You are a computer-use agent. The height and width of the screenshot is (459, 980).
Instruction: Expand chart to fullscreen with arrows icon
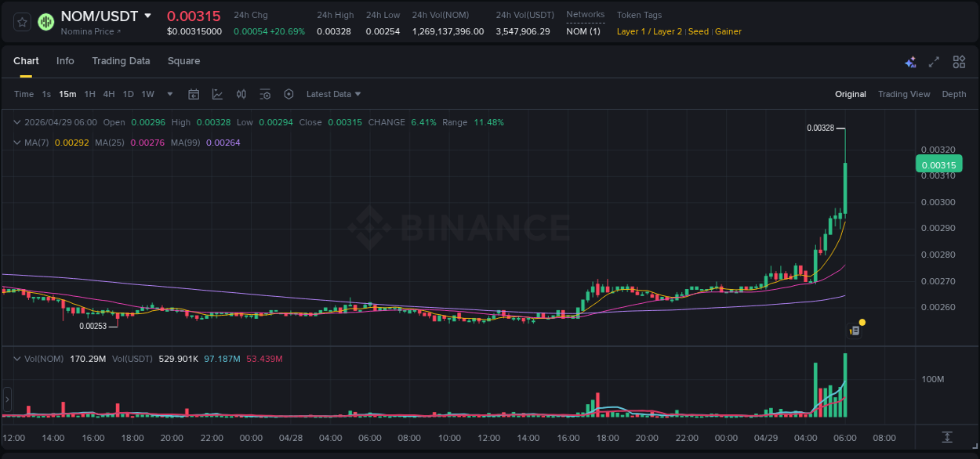(x=934, y=61)
